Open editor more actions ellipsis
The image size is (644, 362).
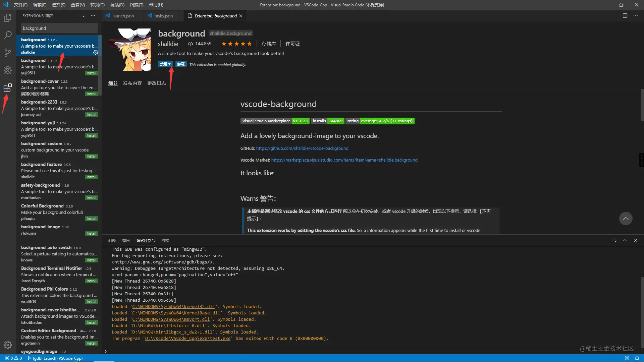[x=636, y=16]
